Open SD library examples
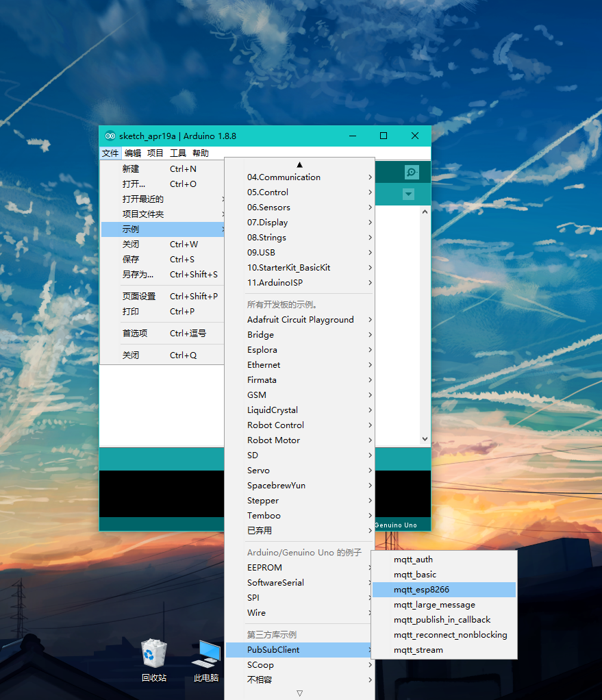The height and width of the screenshot is (700, 602). [299, 455]
